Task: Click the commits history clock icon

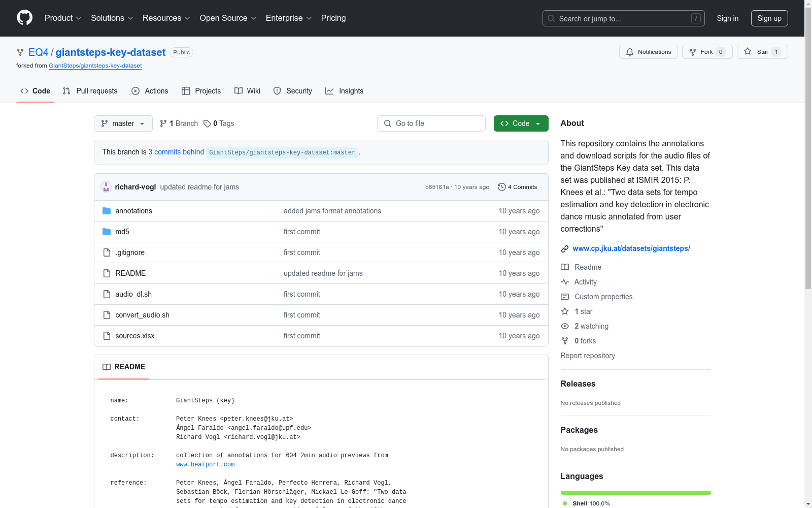Action: (x=502, y=187)
